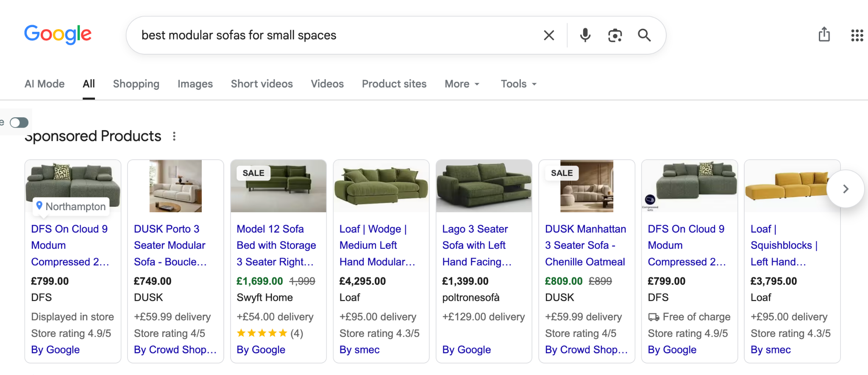Viewport: 868px width, 375px height.
Task: Click 'Free of charge' delivery text
Action: [696, 317]
